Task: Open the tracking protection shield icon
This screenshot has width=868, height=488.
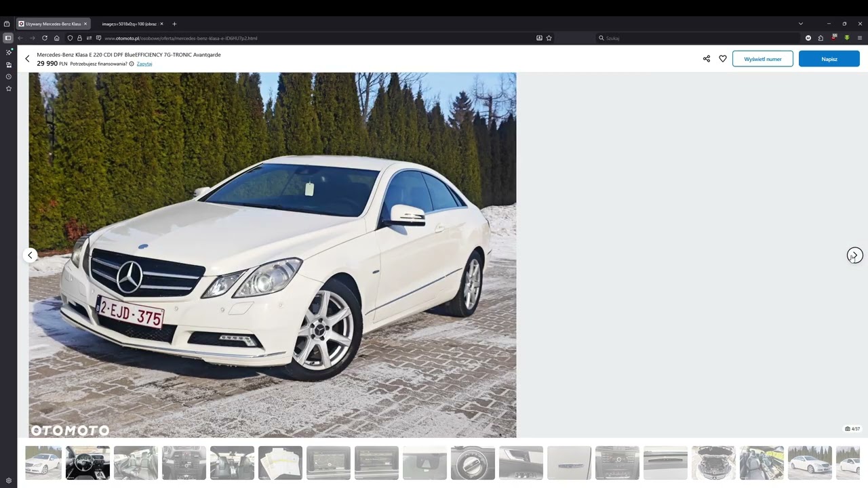Action: [70, 38]
